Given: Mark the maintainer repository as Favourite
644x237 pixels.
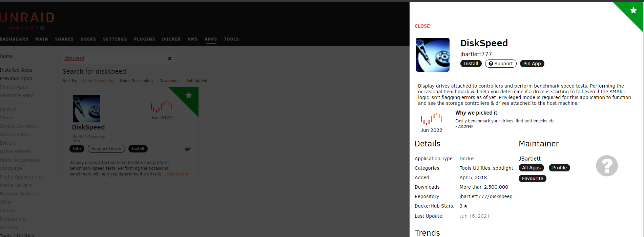Looking at the screenshot, I should click(532, 179).
